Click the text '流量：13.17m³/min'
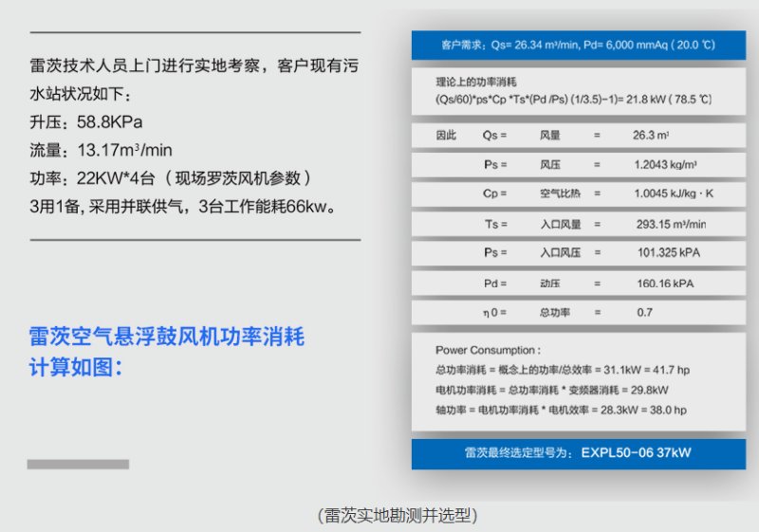The height and width of the screenshot is (532, 759). coord(101,150)
